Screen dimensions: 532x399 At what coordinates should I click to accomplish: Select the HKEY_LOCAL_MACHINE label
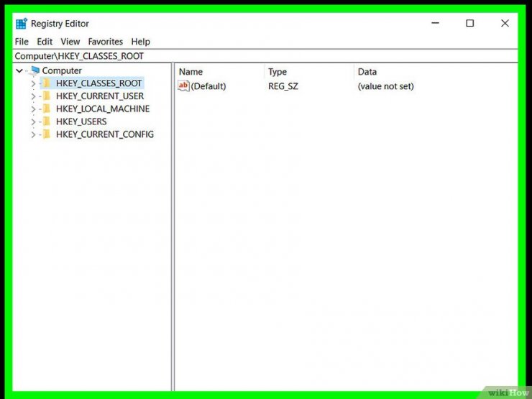[x=103, y=109]
